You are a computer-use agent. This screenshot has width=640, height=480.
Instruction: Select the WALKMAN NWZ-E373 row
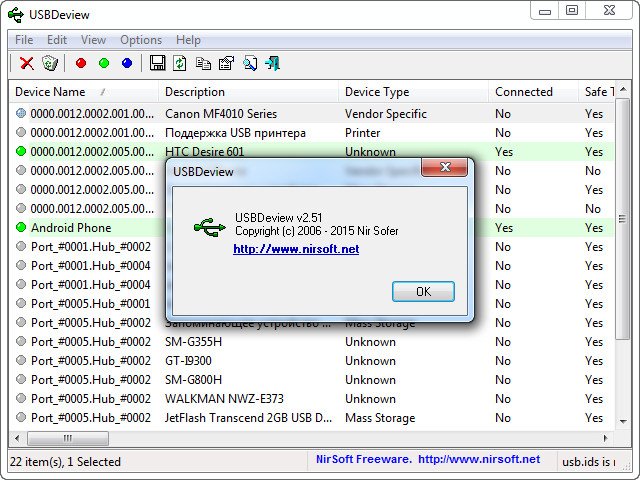point(311,399)
